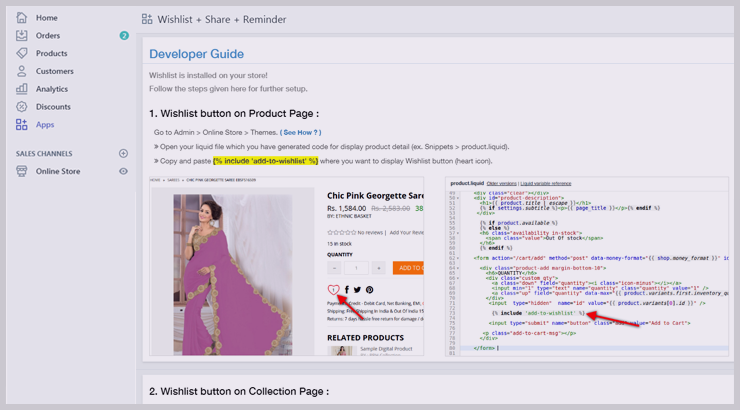The height and width of the screenshot is (410, 740).
Task: Open the 'See How ?' link
Action: click(301, 132)
